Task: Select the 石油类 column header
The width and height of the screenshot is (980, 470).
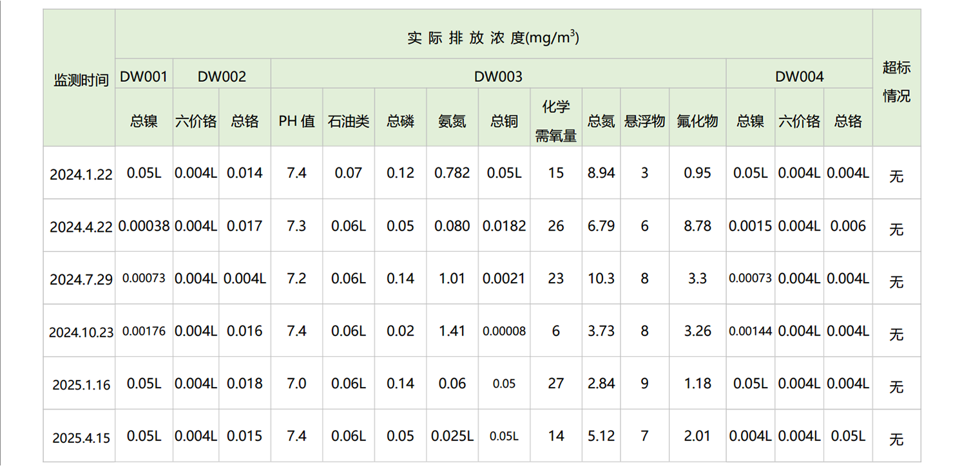Action: 348,120
